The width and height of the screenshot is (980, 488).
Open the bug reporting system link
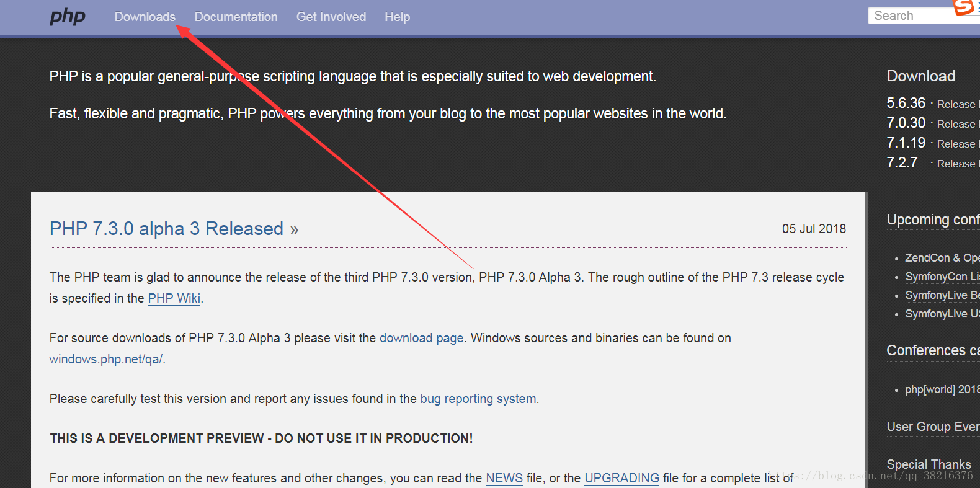coord(478,399)
